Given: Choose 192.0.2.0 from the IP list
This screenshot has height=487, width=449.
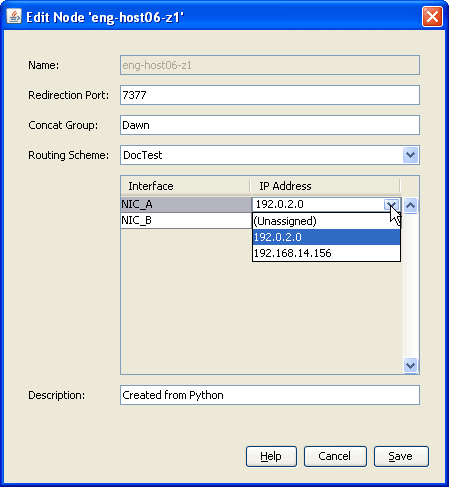Looking at the screenshot, I should coord(326,237).
